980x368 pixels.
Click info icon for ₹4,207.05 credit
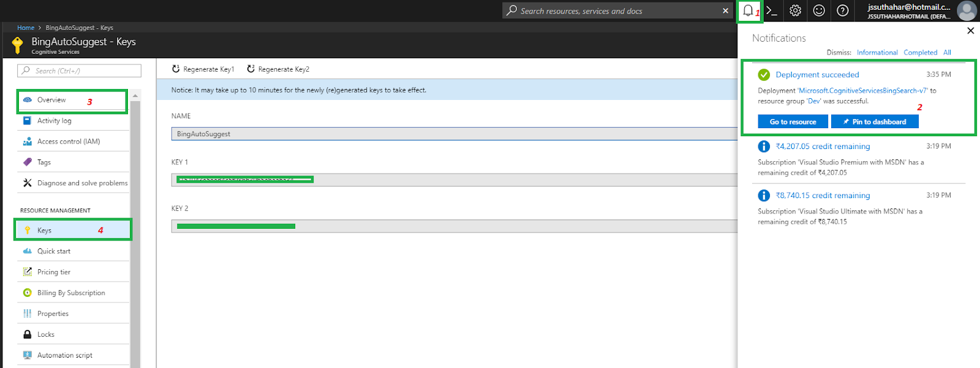(764, 147)
